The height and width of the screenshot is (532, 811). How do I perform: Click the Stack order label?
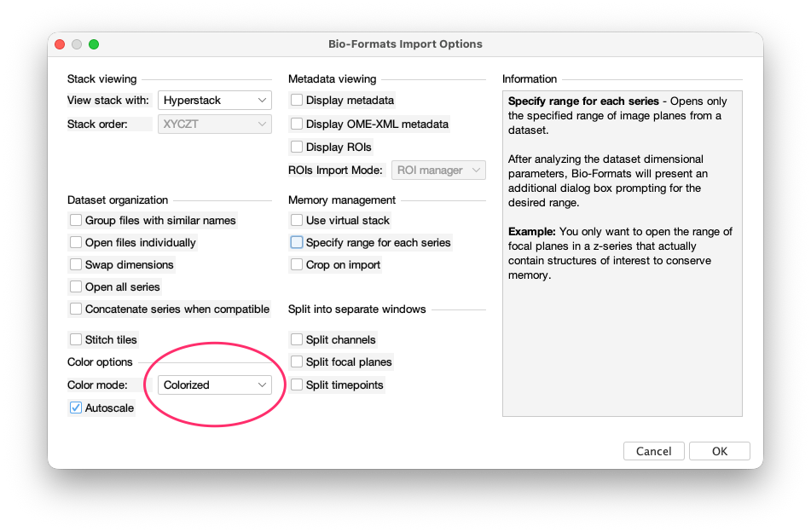97,124
